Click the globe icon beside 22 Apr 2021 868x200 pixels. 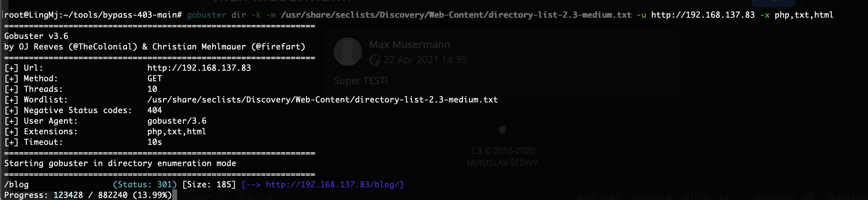(374, 60)
